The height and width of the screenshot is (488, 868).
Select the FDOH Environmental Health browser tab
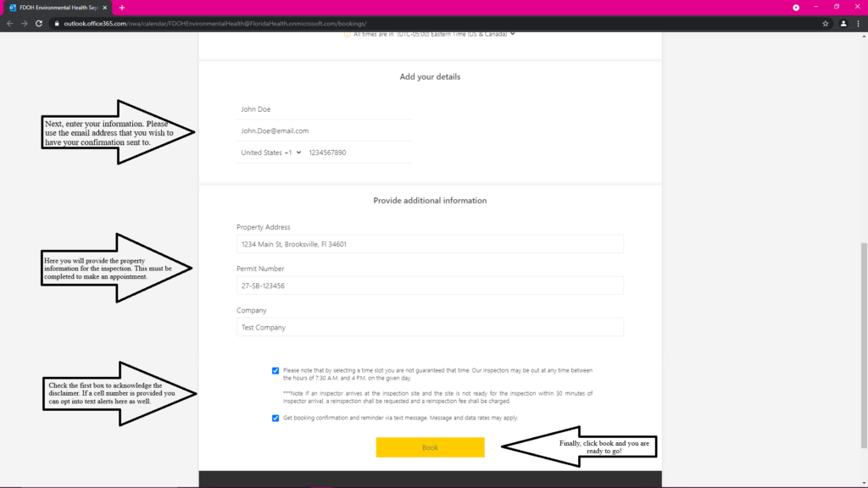coord(51,8)
